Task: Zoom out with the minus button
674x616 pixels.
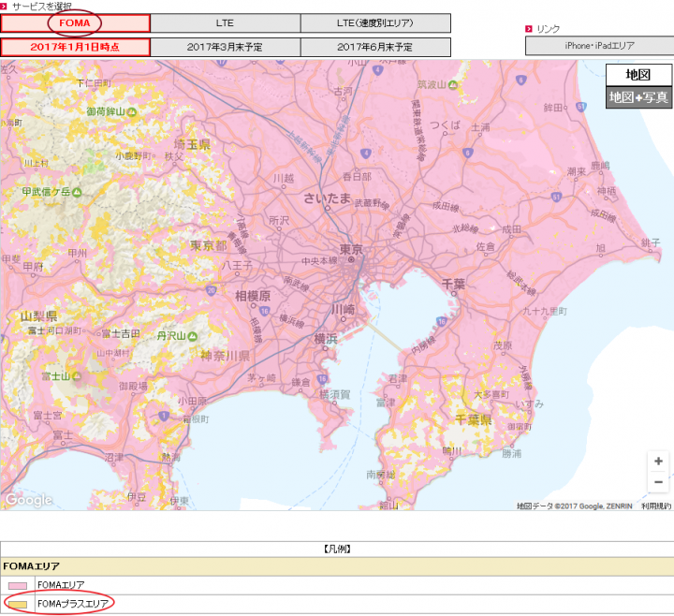Action: [658, 482]
